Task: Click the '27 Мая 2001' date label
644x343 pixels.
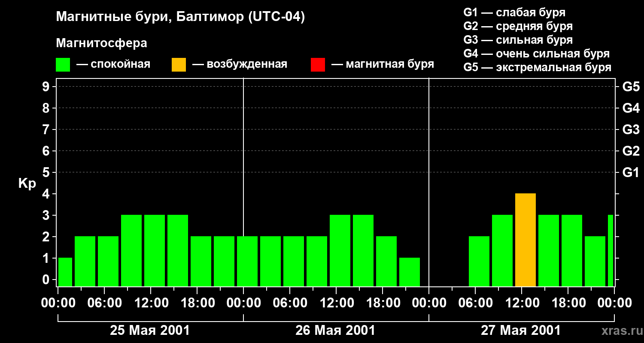Action: coord(521,331)
